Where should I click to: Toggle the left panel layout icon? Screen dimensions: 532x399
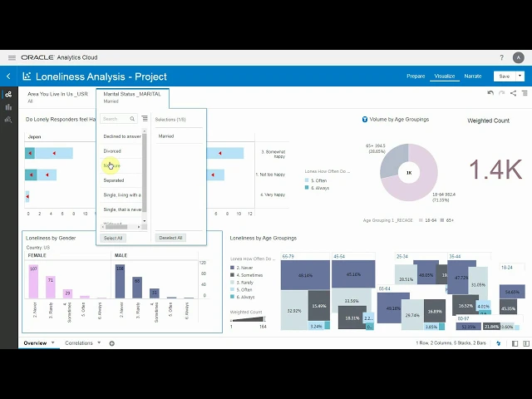click(515, 343)
